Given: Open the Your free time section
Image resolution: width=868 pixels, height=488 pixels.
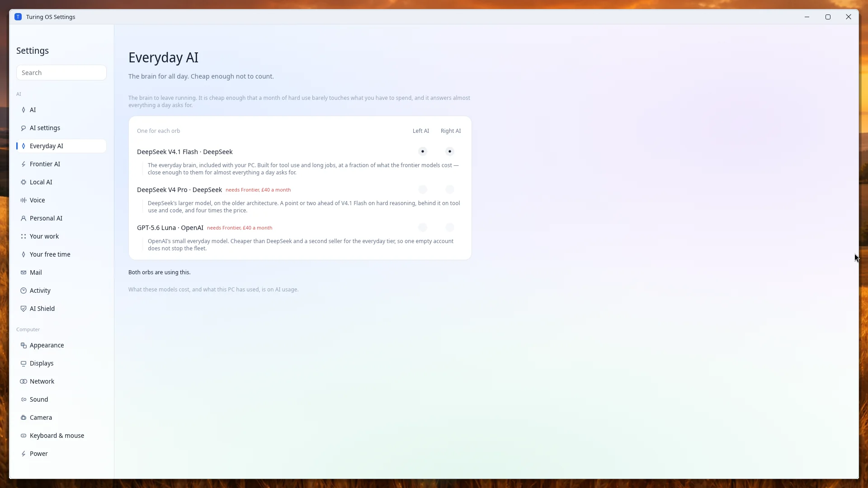Looking at the screenshot, I should [x=61, y=254].
